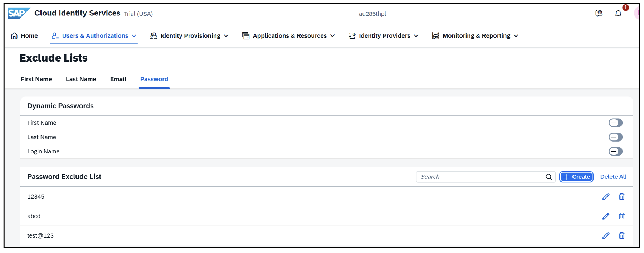Open the feedback chat icon in header

[x=599, y=14]
